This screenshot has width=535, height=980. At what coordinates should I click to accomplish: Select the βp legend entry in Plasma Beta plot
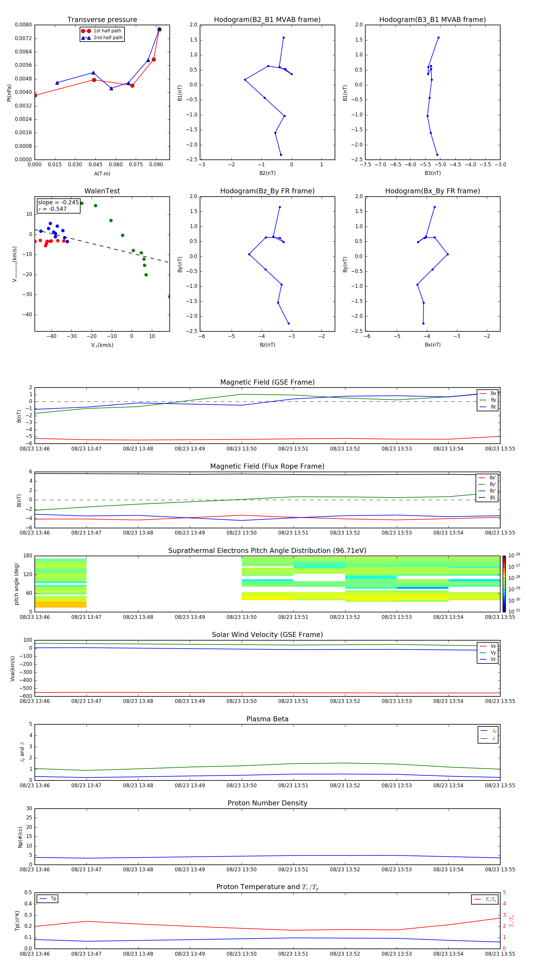coord(489,731)
